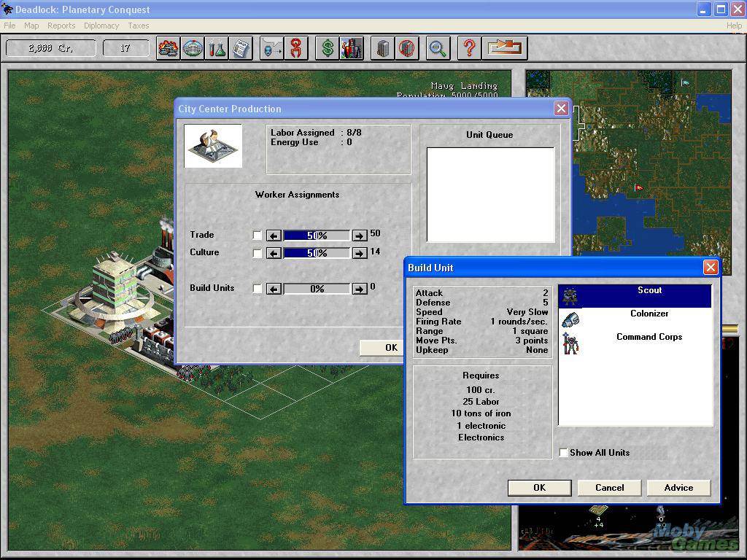This screenshot has width=747, height=560.
Task: Select the Colonizer unit icon
Action: point(570,319)
